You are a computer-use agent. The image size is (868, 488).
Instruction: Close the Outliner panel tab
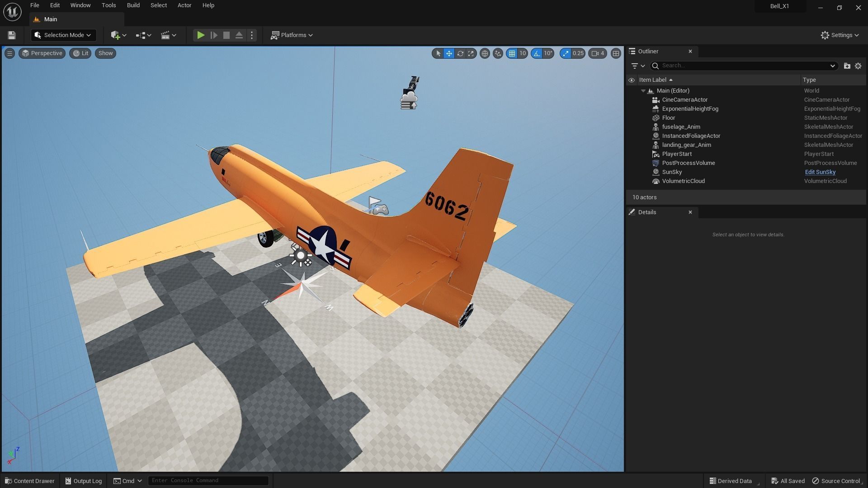point(690,52)
